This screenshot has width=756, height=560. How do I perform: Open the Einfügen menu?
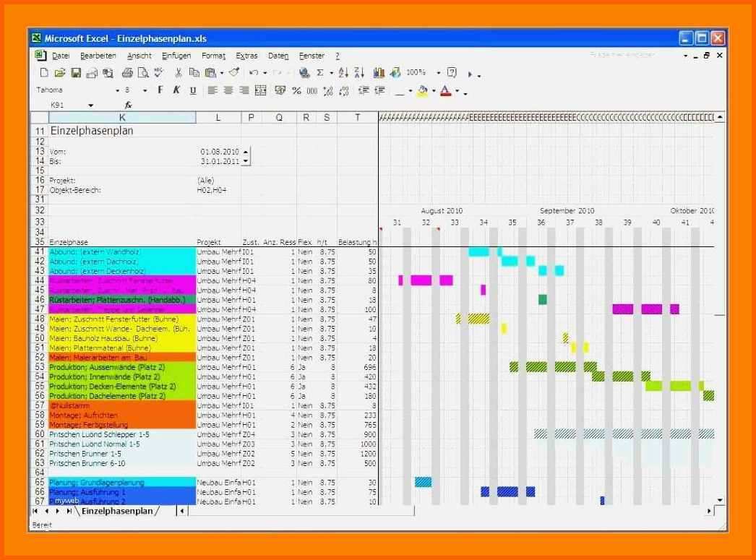point(176,56)
